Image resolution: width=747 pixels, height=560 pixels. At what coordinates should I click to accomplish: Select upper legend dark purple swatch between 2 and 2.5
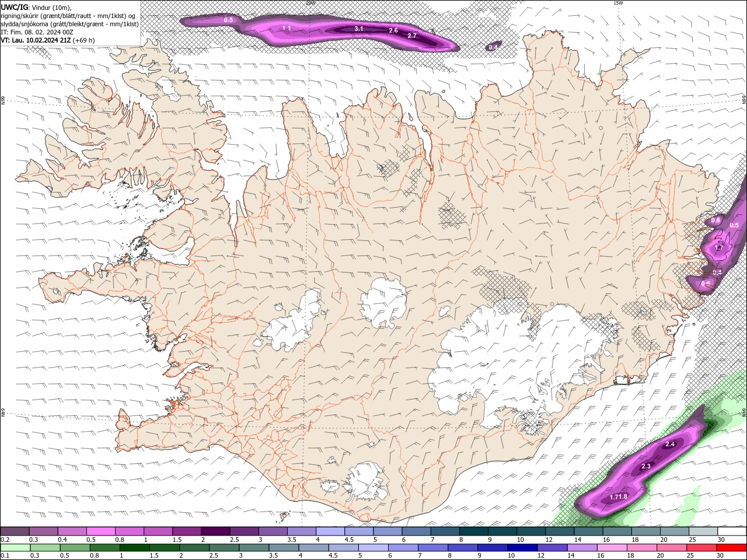(x=215, y=531)
